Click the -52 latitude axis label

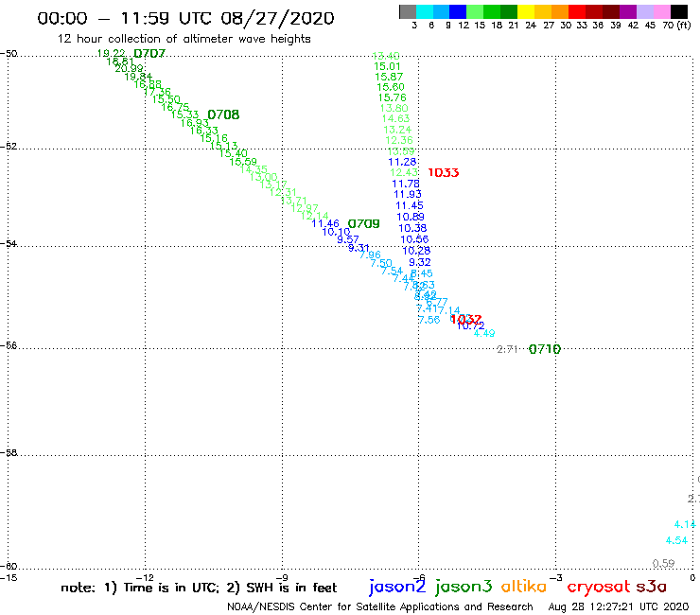(x=9, y=147)
